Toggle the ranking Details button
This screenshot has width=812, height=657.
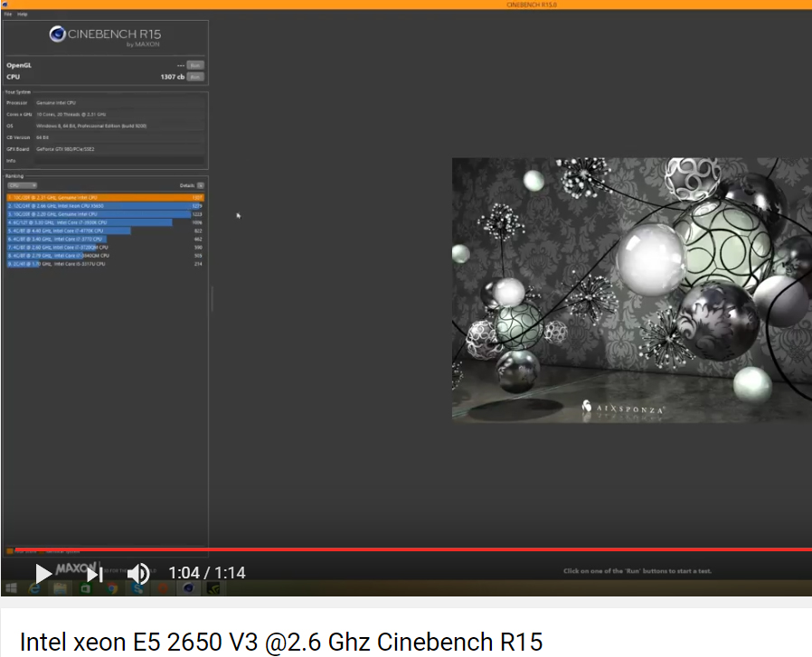pos(201,185)
